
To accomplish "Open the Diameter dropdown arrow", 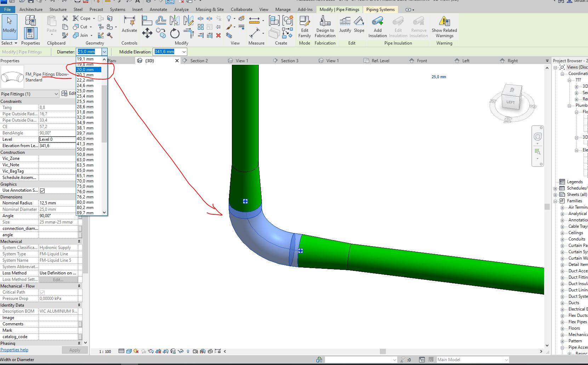I will (104, 52).
